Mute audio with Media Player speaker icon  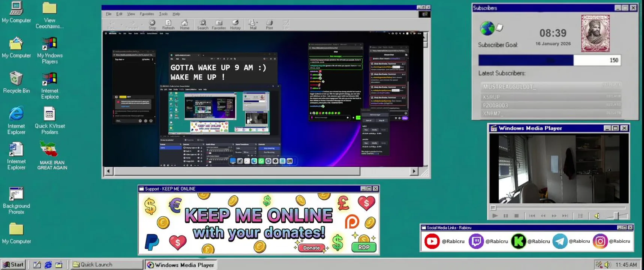tap(597, 216)
